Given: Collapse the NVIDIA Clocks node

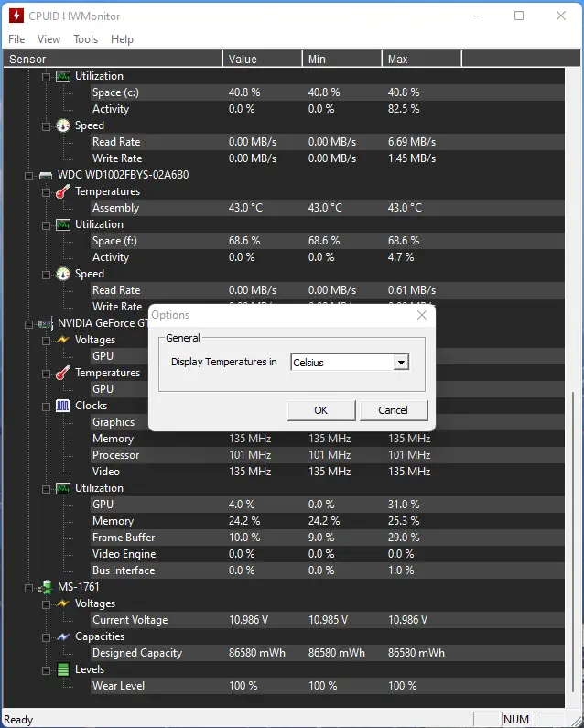Looking at the screenshot, I should point(46,407).
